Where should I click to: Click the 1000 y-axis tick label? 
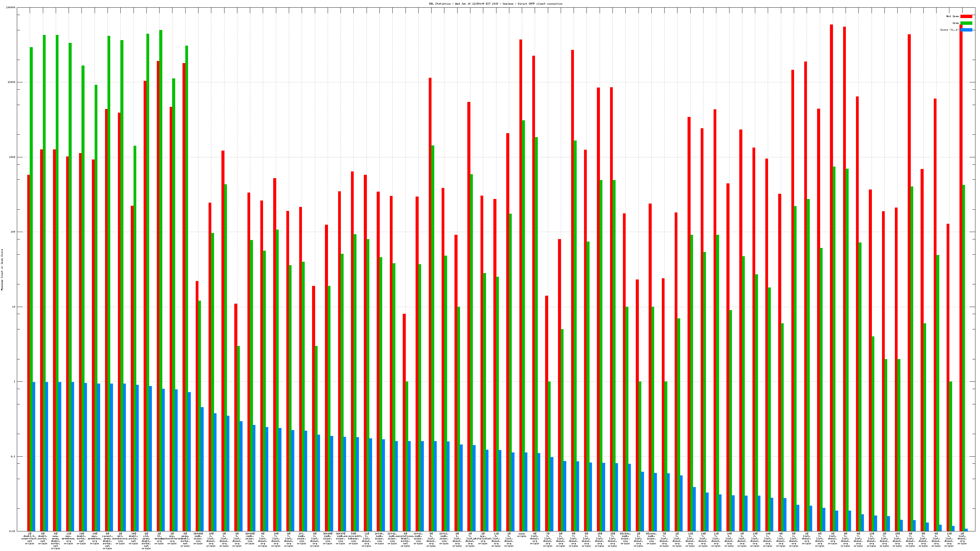pos(13,157)
